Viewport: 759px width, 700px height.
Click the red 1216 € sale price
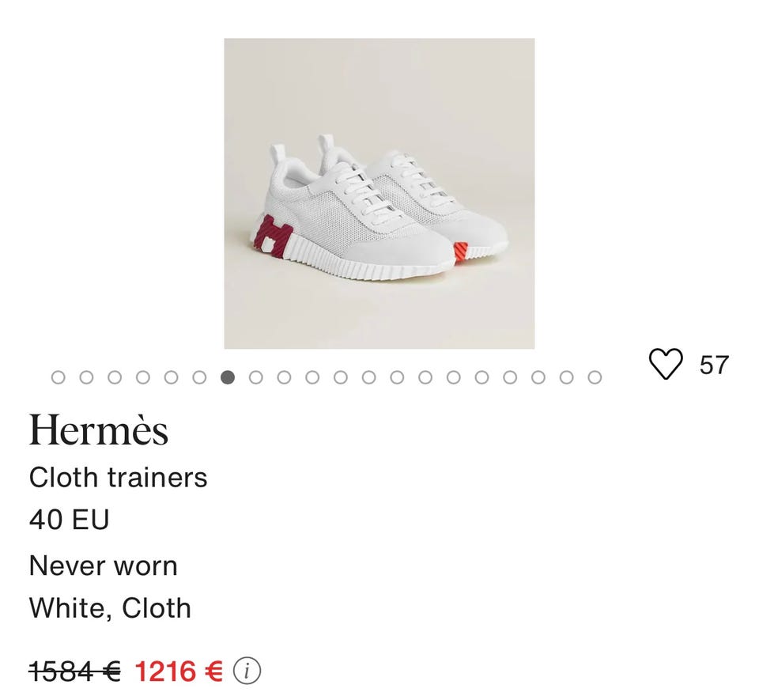tap(179, 671)
